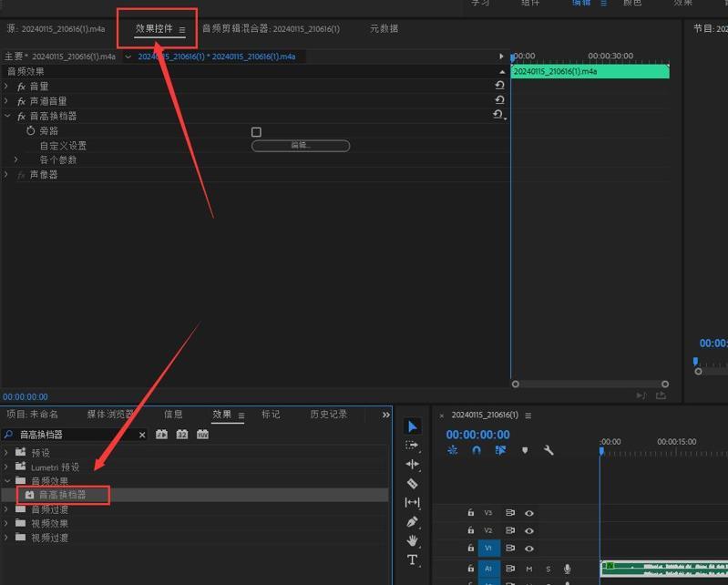Open the 效果 panel menu icon
This screenshot has width=728, height=585.
241,416
